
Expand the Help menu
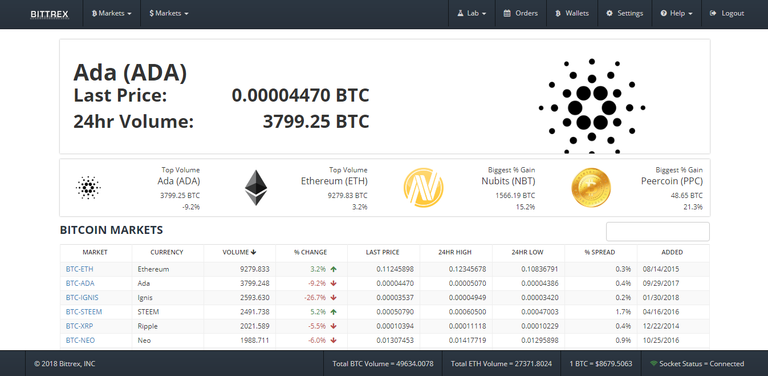676,14
